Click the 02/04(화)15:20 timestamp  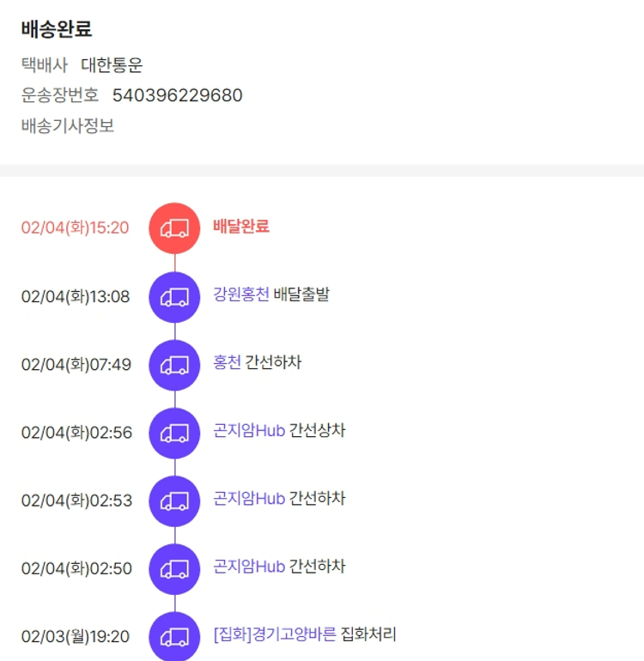(76, 228)
